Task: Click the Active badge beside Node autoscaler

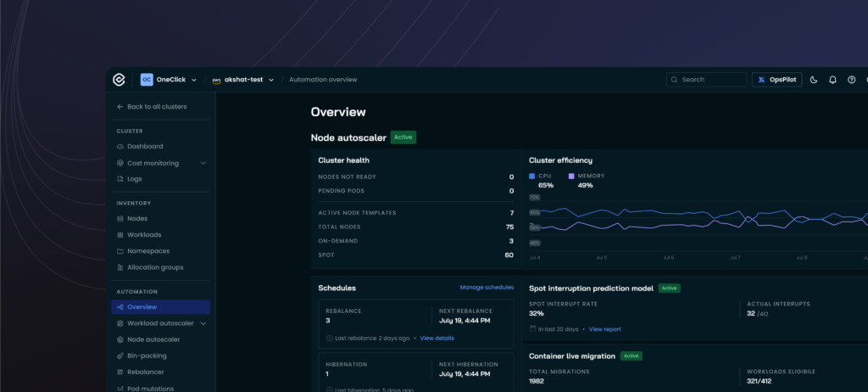Action: click(x=403, y=137)
